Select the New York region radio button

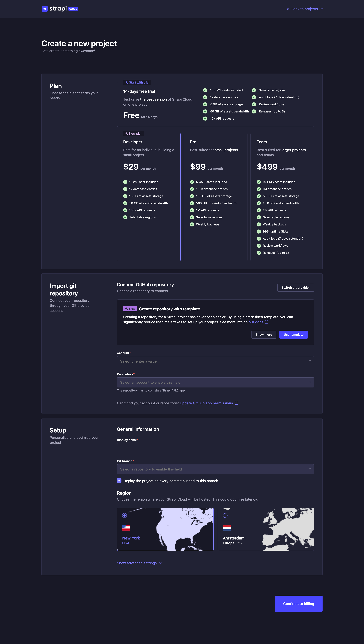[124, 515]
